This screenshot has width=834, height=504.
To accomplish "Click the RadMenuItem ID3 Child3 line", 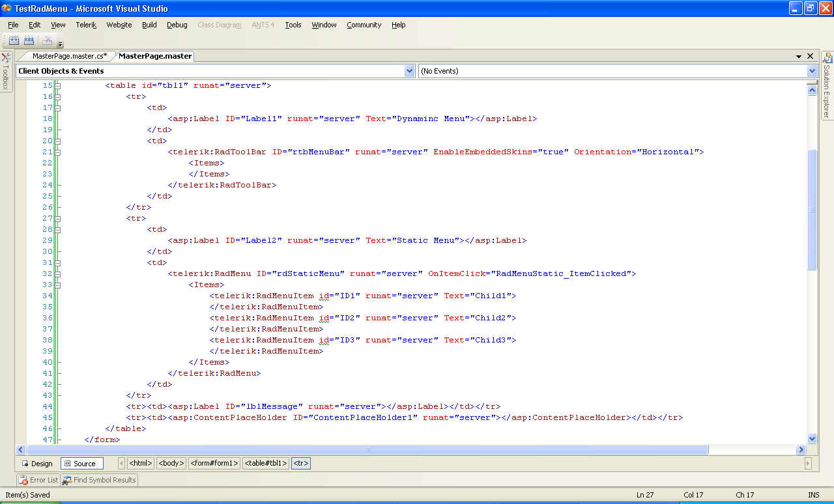I will [x=363, y=340].
